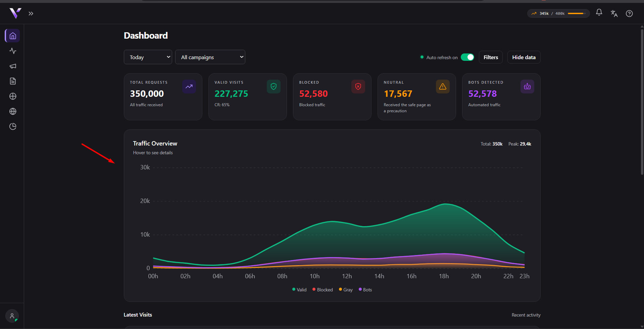Screen dimensions: 644x329
Task: Click the 227,275 valid visits value
Action: (231, 94)
